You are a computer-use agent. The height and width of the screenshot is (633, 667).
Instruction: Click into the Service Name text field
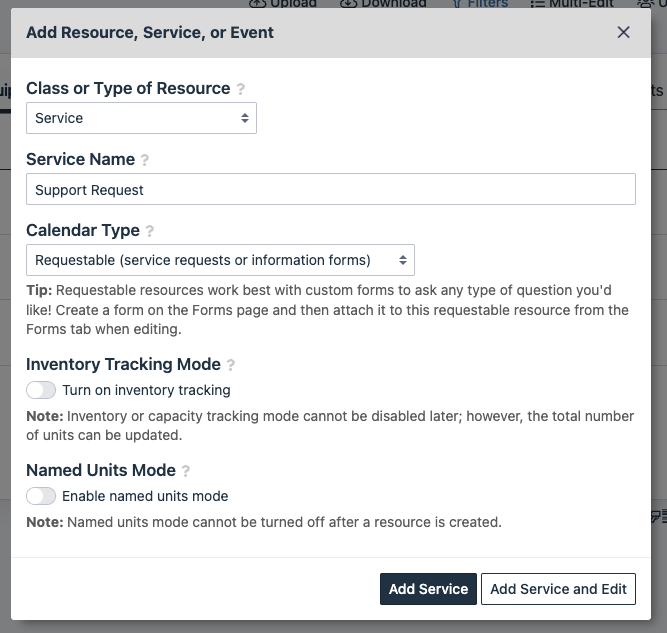point(330,190)
